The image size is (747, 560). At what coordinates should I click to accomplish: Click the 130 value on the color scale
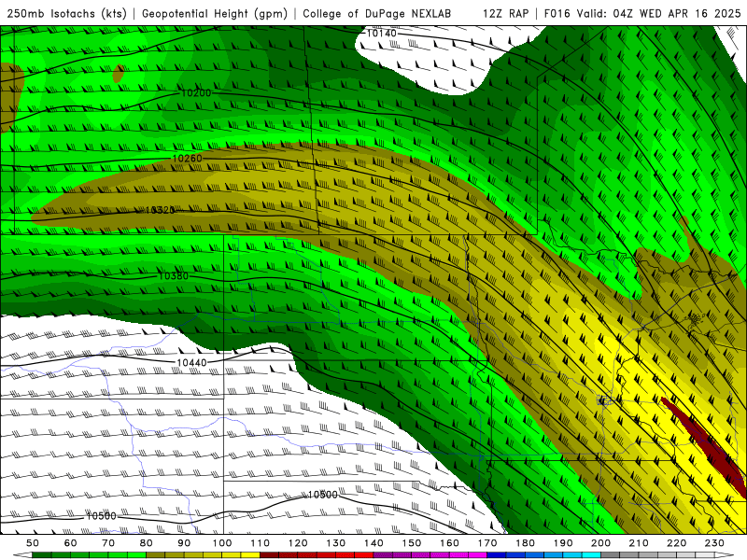(336, 543)
